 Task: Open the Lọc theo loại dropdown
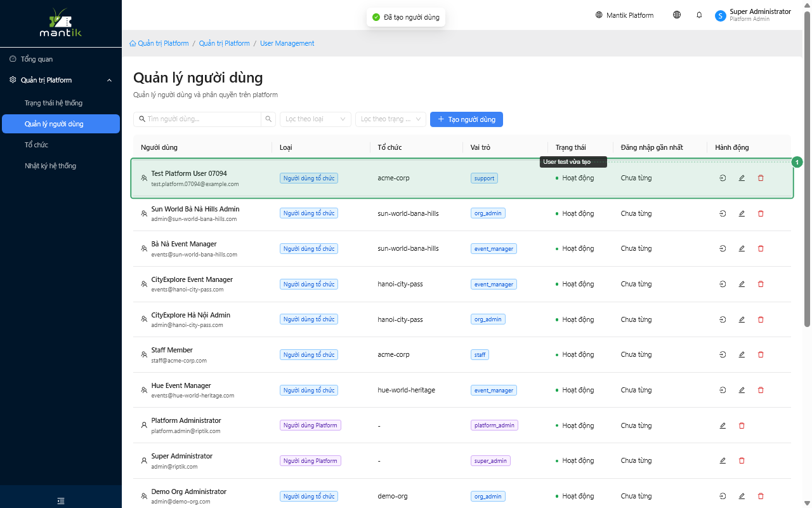pyautogui.click(x=315, y=119)
